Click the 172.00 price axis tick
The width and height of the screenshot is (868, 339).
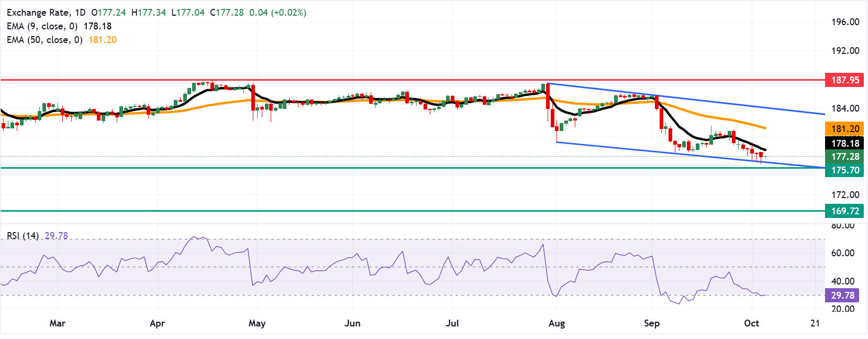tap(845, 195)
